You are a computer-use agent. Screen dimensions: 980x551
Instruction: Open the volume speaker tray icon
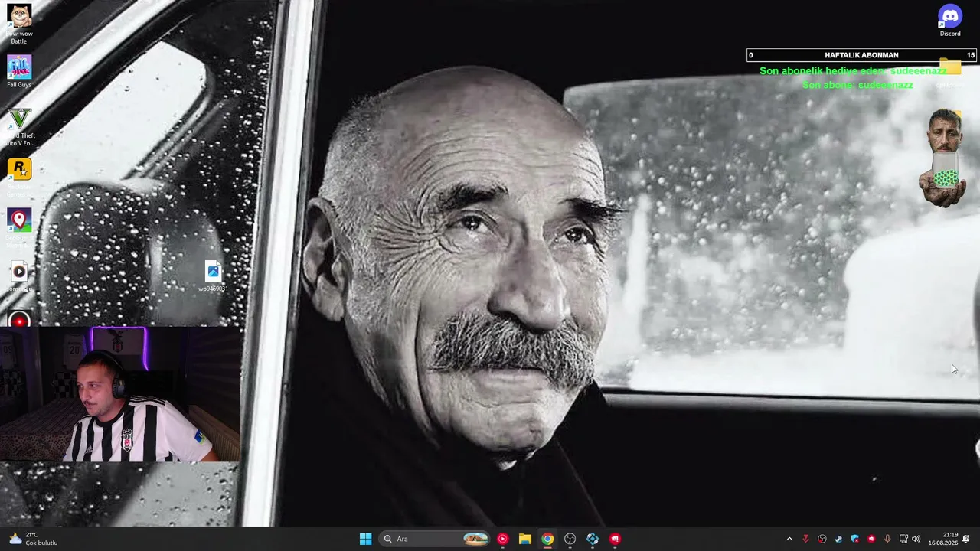pos(916,540)
